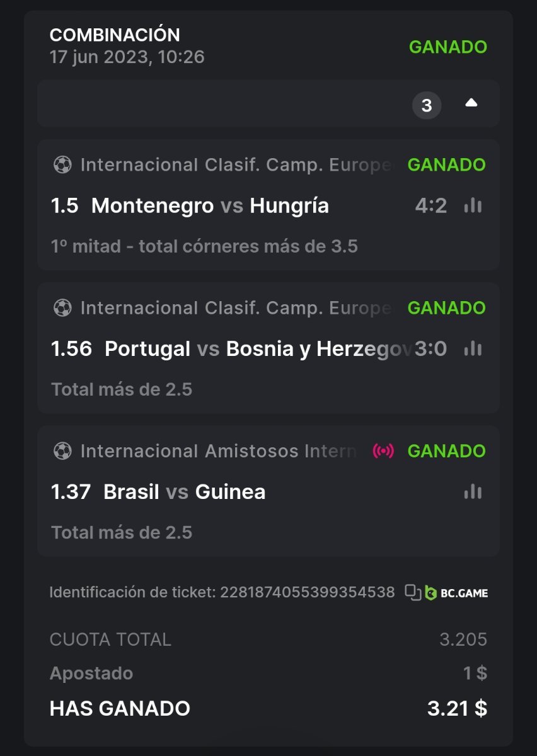Click copy ticket ID icon
Image resolution: width=537 pixels, height=756 pixels.
click(413, 592)
